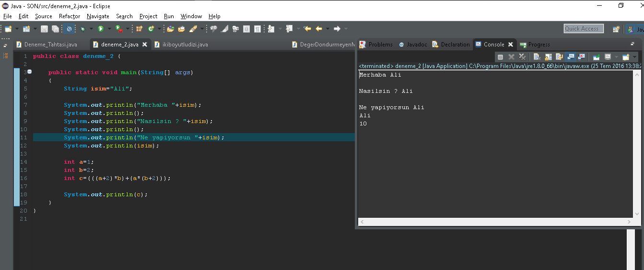This screenshot has height=270, width=644.
Task: Click the New file toolbar icon
Action: [8, 29]
